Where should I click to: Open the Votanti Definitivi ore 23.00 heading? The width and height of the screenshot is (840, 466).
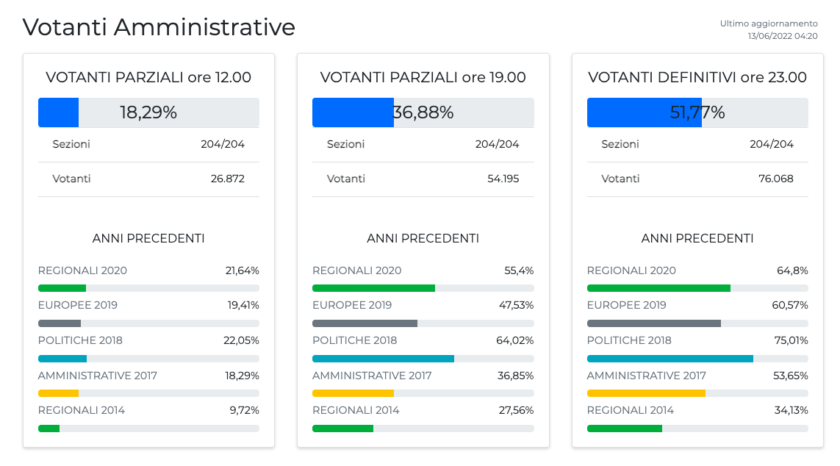point(697,77)
